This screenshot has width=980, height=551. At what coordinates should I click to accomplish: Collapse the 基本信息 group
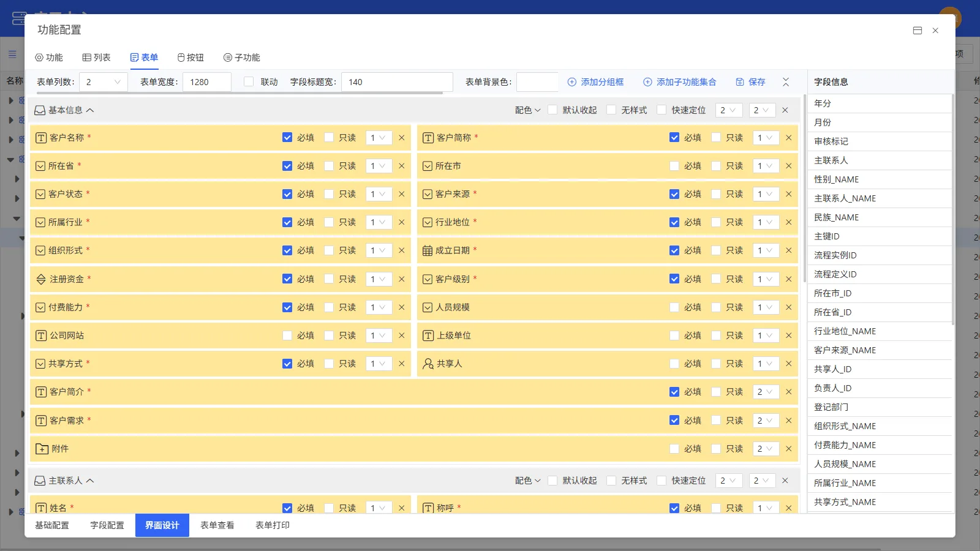pyautogui.click(x=90, y=110)
